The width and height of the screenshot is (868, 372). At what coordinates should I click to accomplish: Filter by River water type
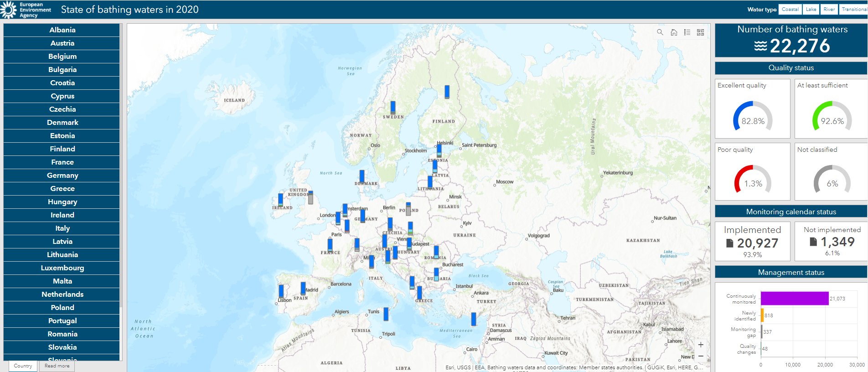coord(829,9)
